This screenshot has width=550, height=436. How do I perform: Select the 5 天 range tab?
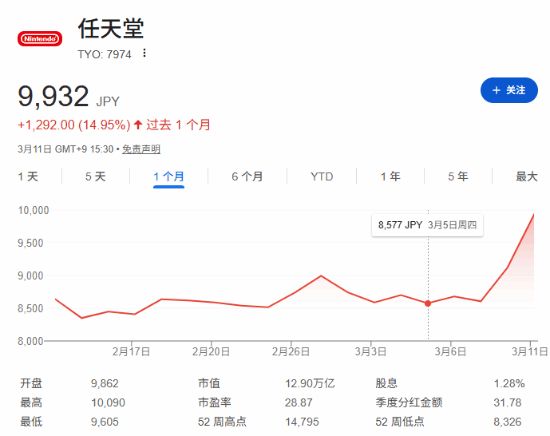pos(95,176)
